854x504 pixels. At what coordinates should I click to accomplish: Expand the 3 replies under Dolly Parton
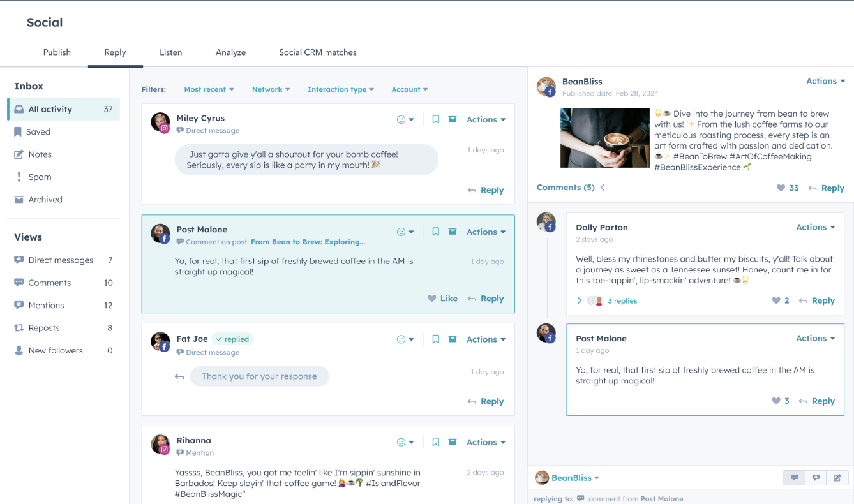[614, 301]
